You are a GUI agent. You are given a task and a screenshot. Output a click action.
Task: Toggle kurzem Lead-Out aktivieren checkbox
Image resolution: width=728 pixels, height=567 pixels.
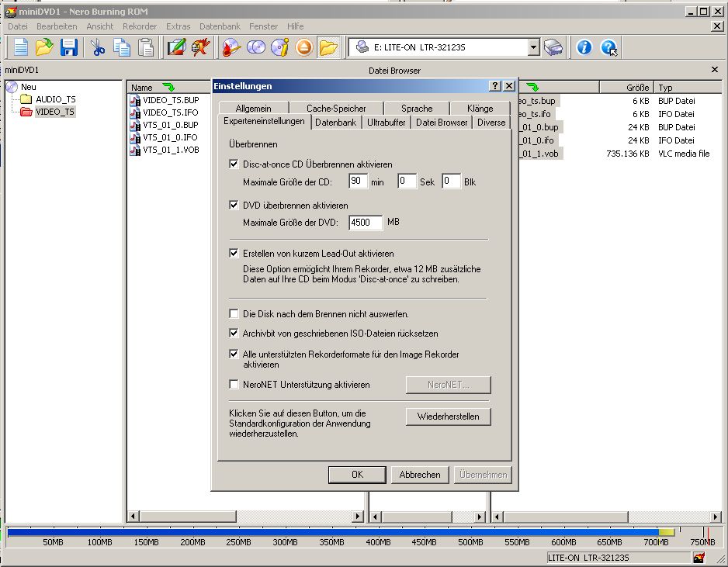[234, 253]
